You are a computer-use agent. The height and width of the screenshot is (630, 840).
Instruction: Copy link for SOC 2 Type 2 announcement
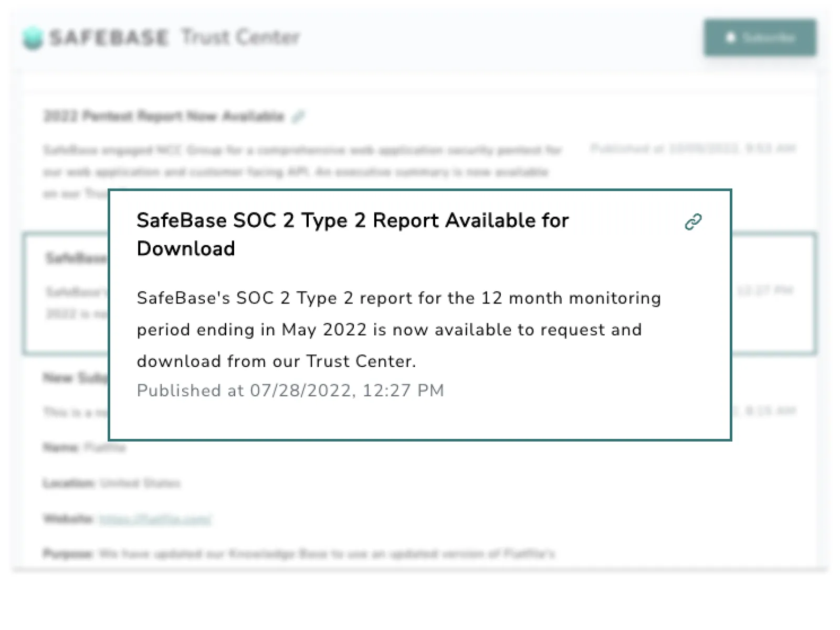coord(693,222)
